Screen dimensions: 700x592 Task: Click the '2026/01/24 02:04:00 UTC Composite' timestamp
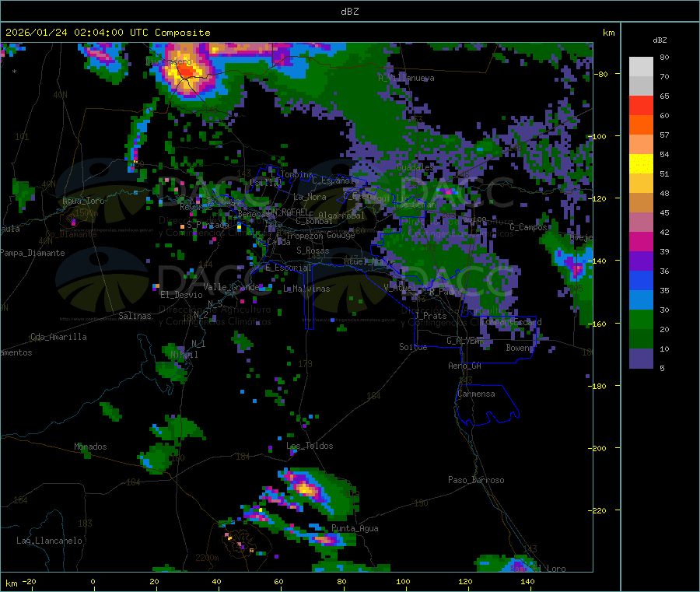click(x=108, y=33)
